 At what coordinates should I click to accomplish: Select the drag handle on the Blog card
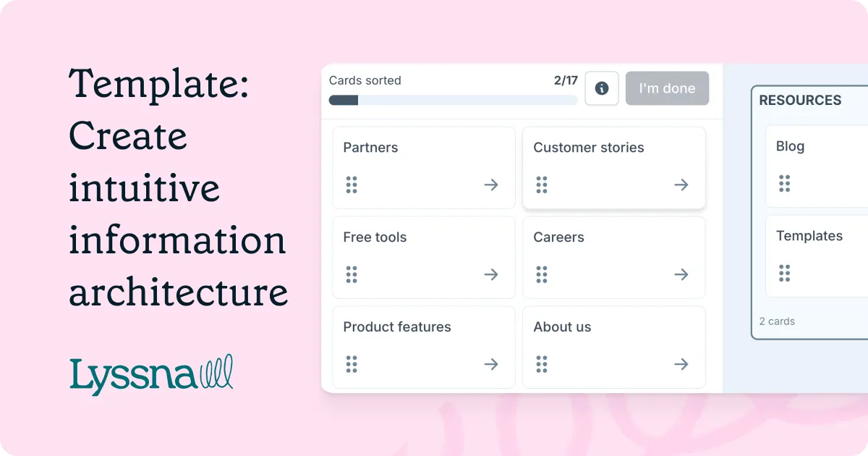click(785, 183)
